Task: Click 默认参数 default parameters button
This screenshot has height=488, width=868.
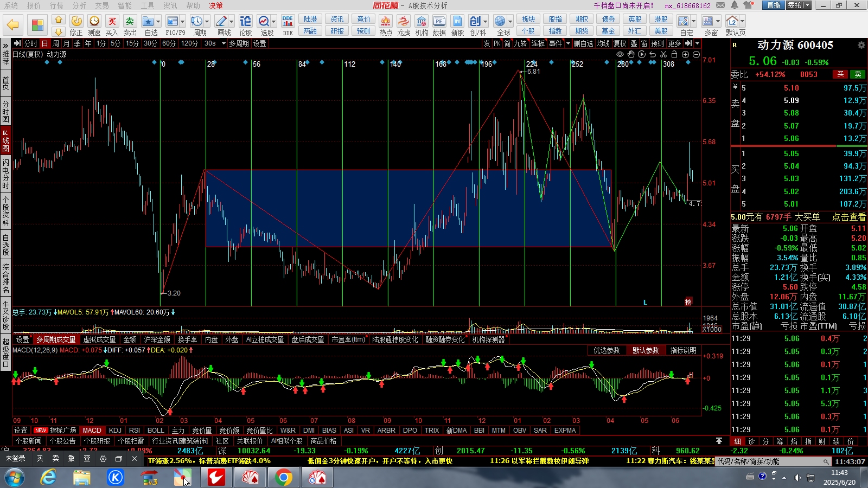Action: click(646, 350)
